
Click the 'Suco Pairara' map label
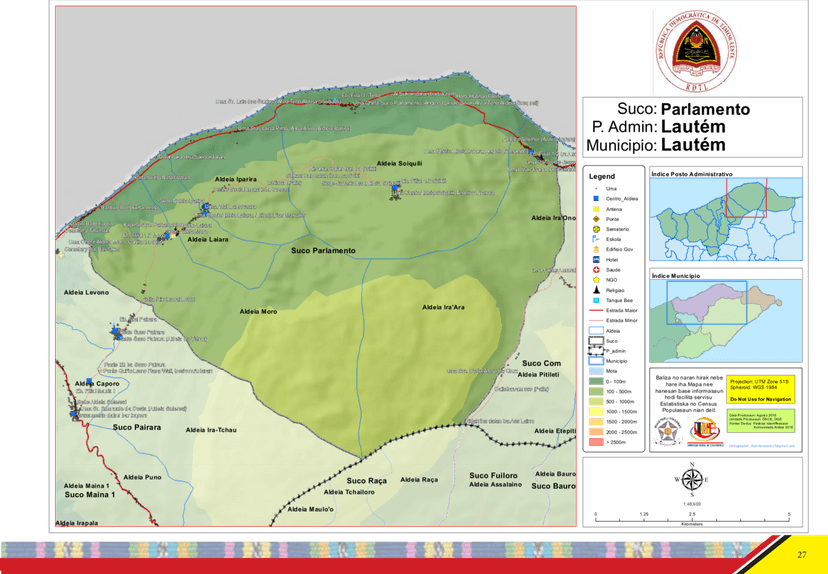[x=137, y=427]
